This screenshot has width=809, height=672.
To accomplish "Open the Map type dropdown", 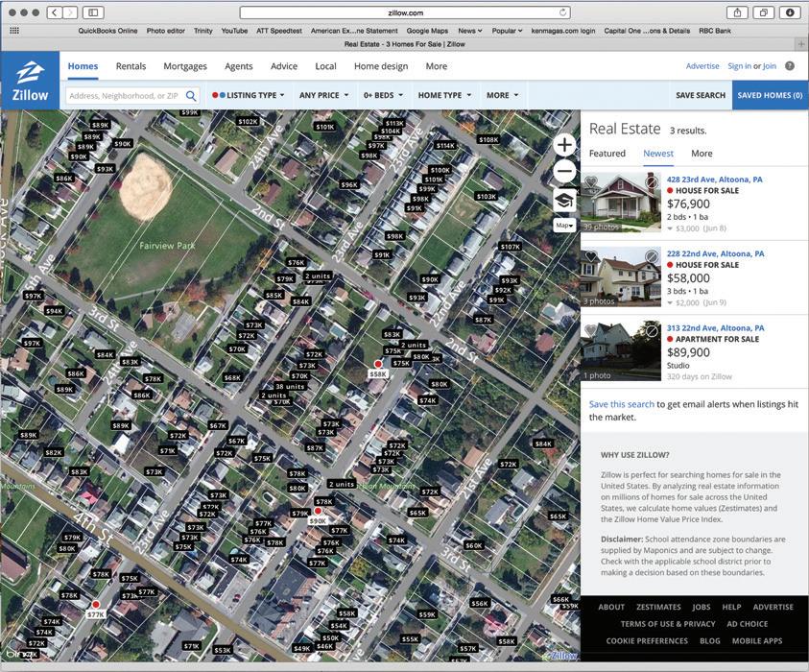I will pos(564,226).
